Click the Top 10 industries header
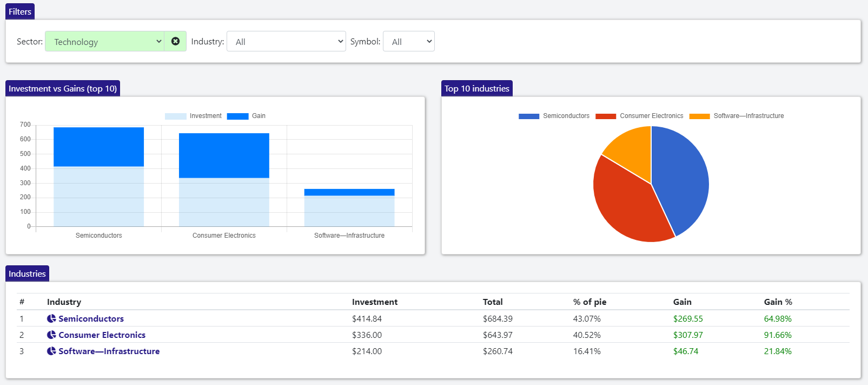Screen dimensions: 868x385 tap(477, 88)
